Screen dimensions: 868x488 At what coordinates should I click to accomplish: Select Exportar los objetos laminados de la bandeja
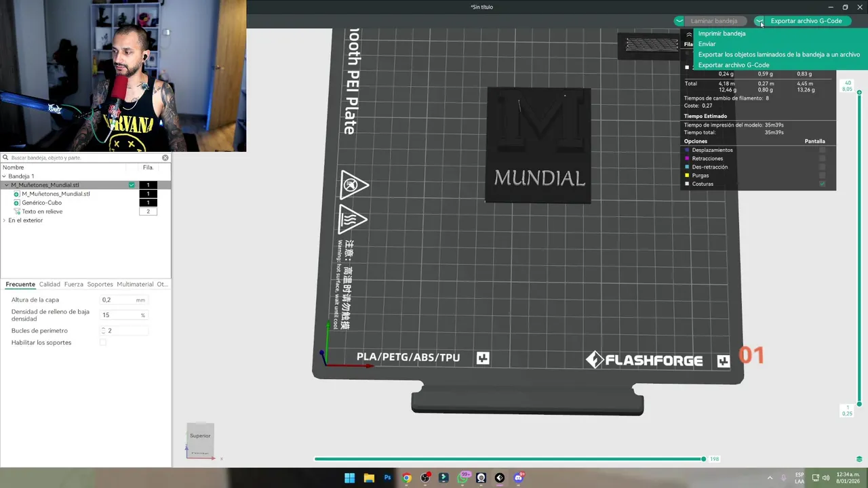[x=778, y=54]
